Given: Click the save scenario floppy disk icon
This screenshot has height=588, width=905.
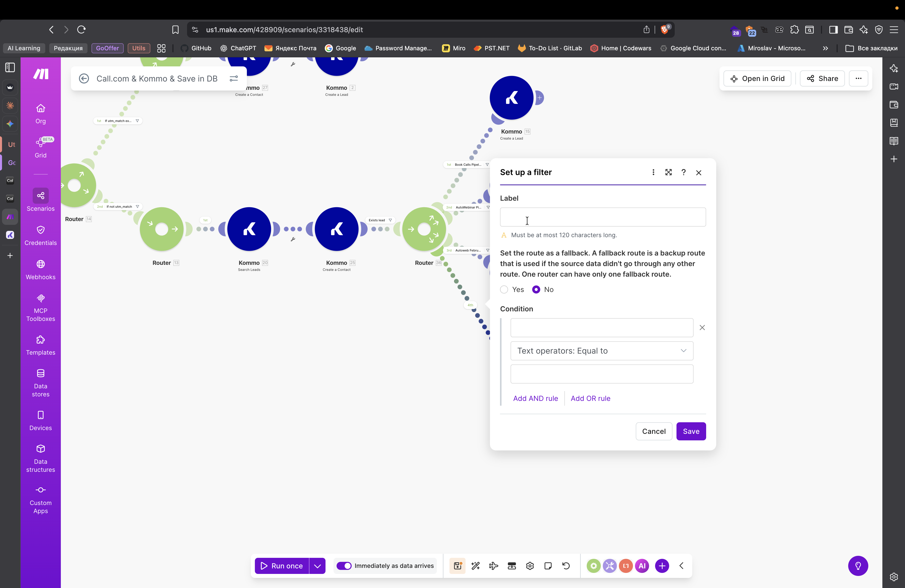Looking at the screenshot, I should [458, 566].
